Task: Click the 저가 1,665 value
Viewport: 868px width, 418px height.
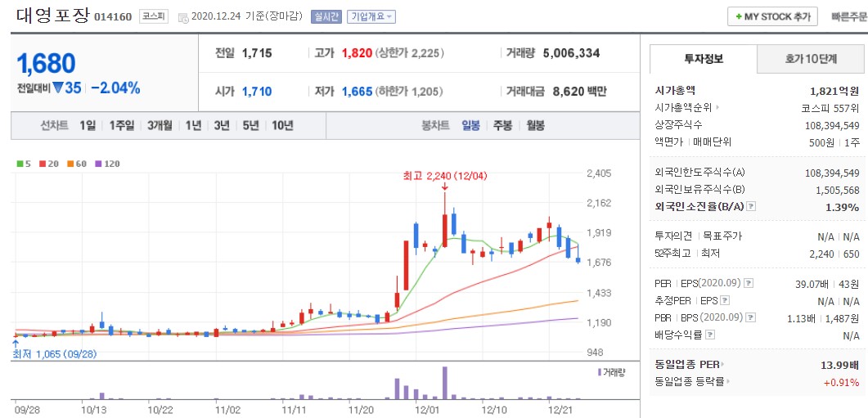Action: (357, 92)
